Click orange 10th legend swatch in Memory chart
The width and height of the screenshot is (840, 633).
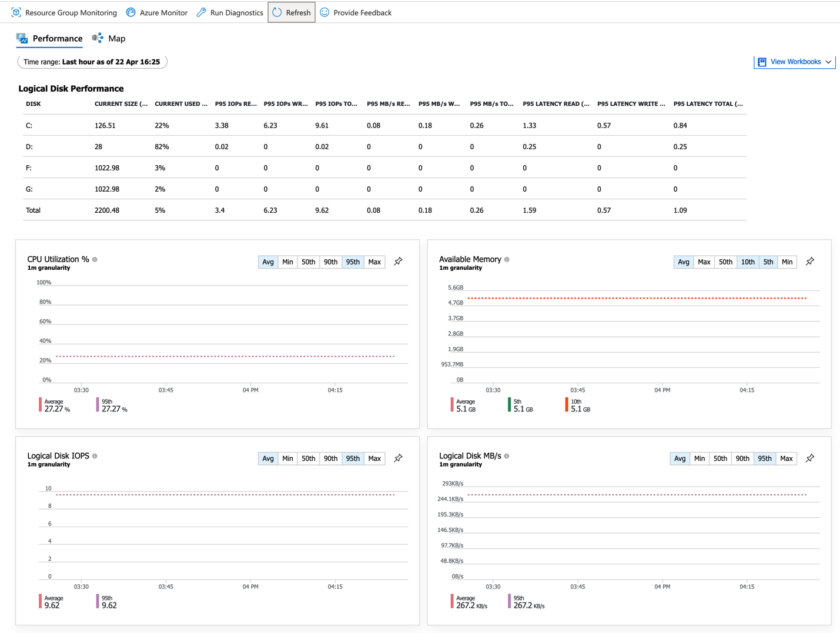tap(567, 404)
